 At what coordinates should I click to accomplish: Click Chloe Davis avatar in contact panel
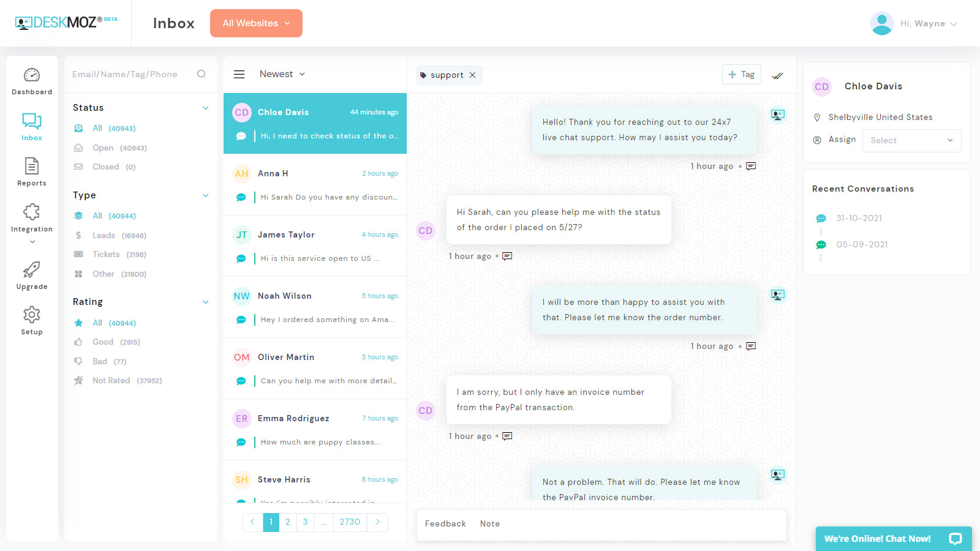[x=822, y=87]
